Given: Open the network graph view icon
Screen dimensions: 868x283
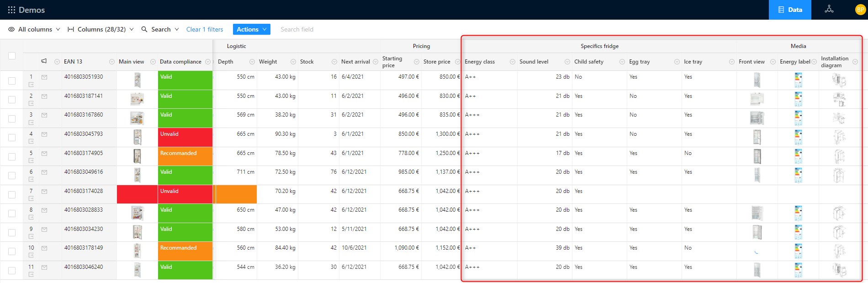Looking at the screenshot, I should (x=829, y=10).
